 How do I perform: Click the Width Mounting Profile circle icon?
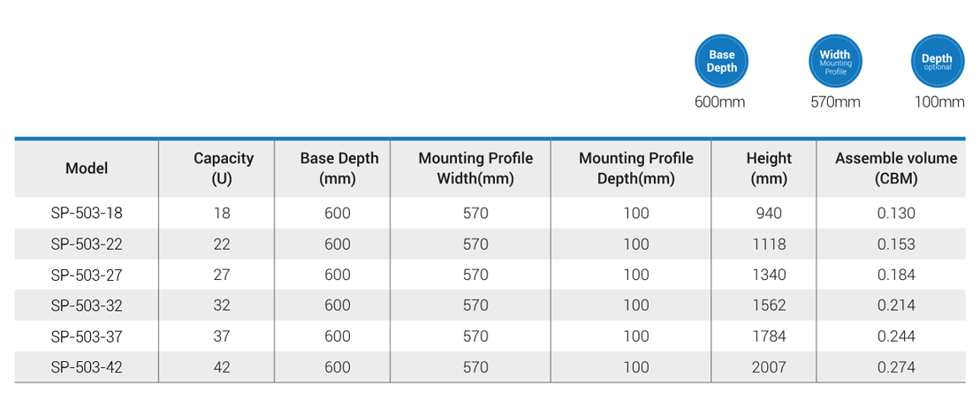(835, 61)
